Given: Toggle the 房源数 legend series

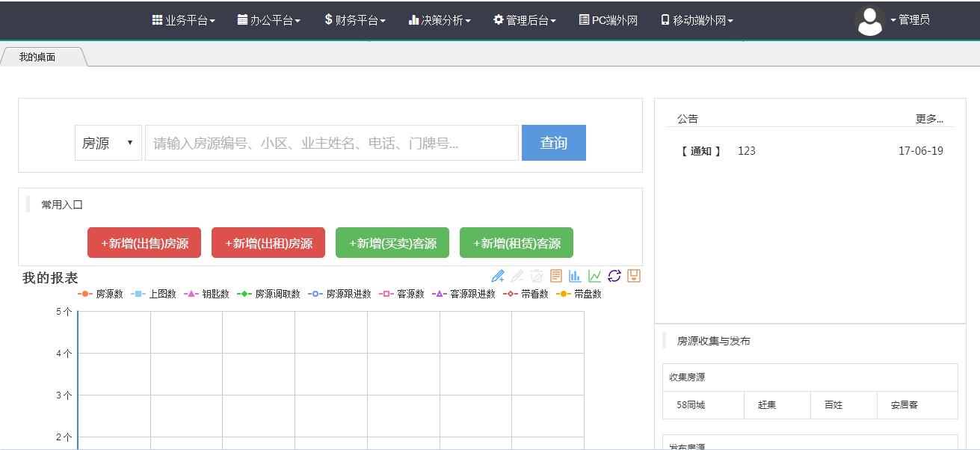Looking at the screenshot, I should coord(101,294).
